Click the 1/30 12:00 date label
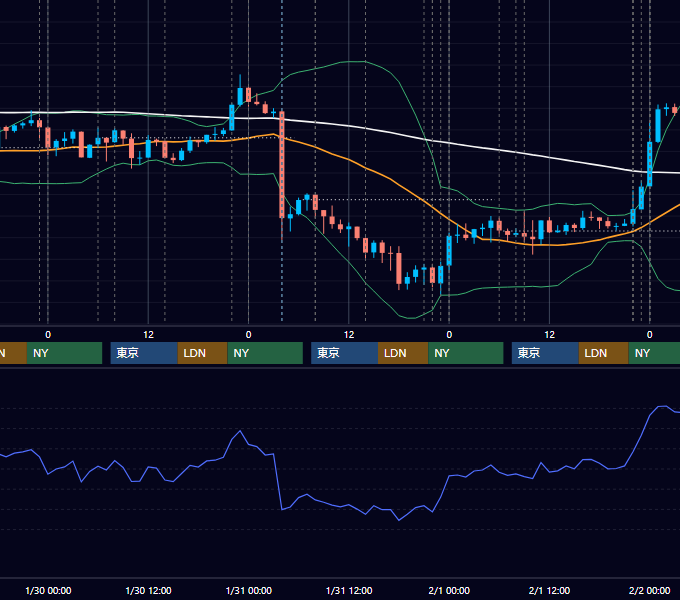The height and width of the screenshot is (600, 680). coord(148,590)
